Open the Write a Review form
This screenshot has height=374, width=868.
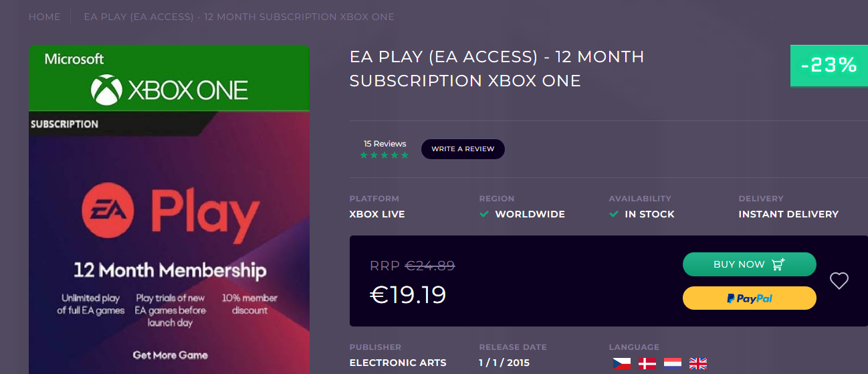coord(463,149)
